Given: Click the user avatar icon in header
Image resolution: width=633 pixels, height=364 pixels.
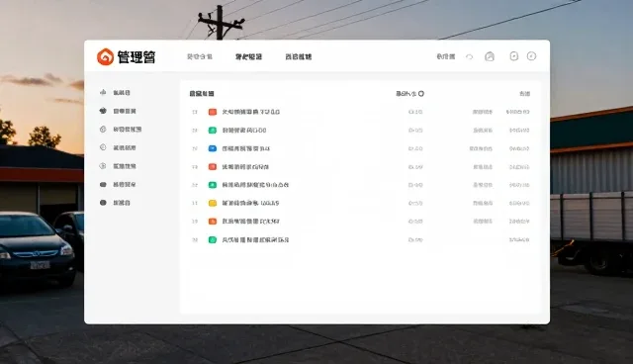Looking at the screenshot, I should [490, 56].
